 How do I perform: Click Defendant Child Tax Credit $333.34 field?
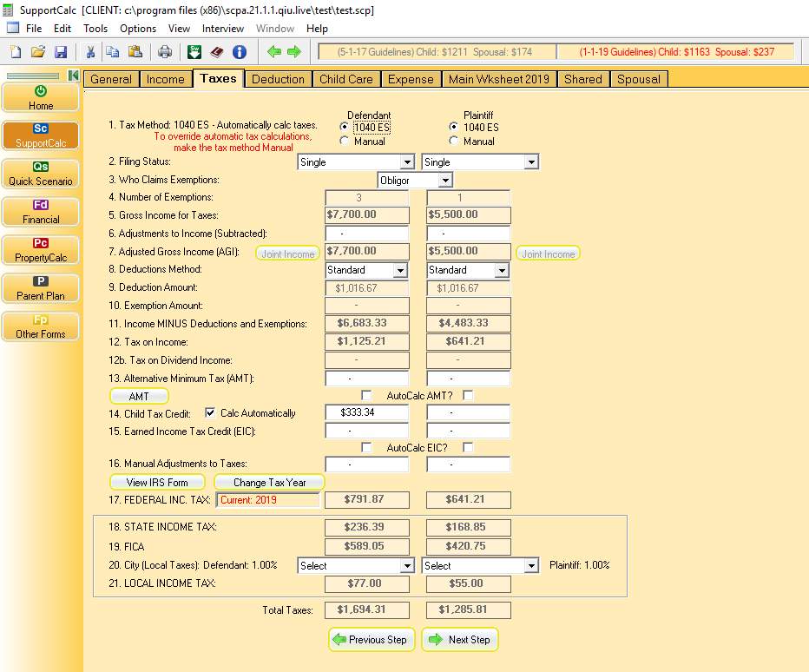pyautogui.click(x=367, y=412)
